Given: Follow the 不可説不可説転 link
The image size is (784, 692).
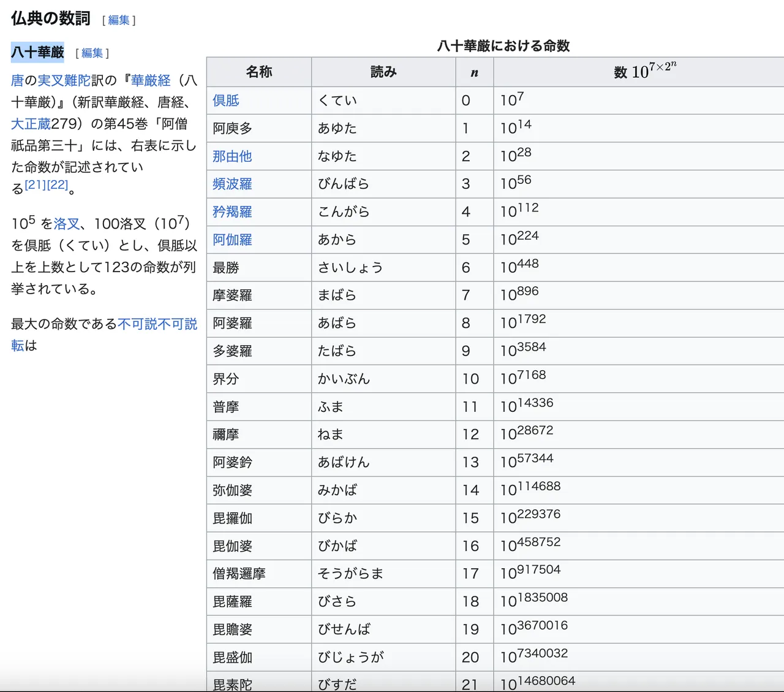Looking at the screenshot, I should click(x=157, y=324).
